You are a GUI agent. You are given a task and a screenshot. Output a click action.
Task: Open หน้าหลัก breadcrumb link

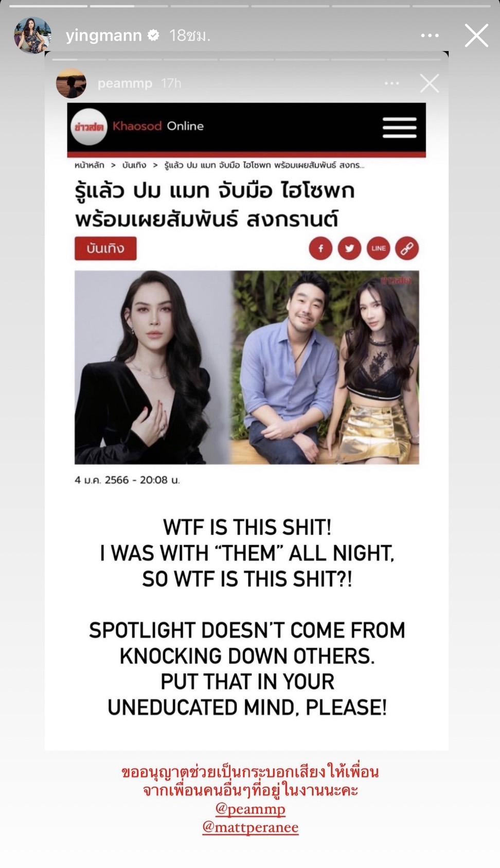pos(90,165)
